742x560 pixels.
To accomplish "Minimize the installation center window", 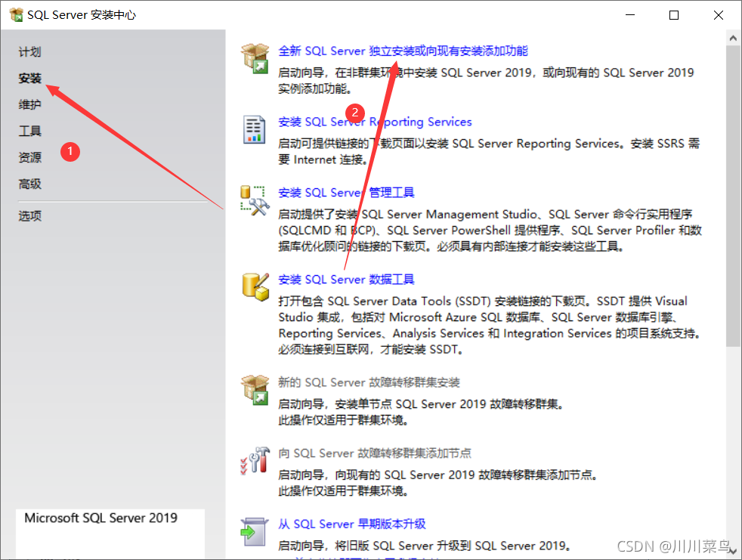I will point(630,15).
